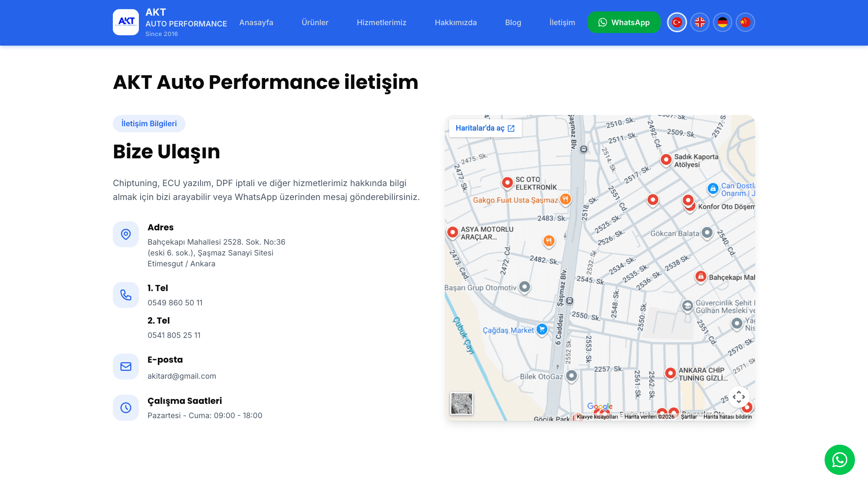Switch the site language to Chinese flag
The height and width of the screenshot is (488, 868).
pyautogui.click(x=745, y=22)
